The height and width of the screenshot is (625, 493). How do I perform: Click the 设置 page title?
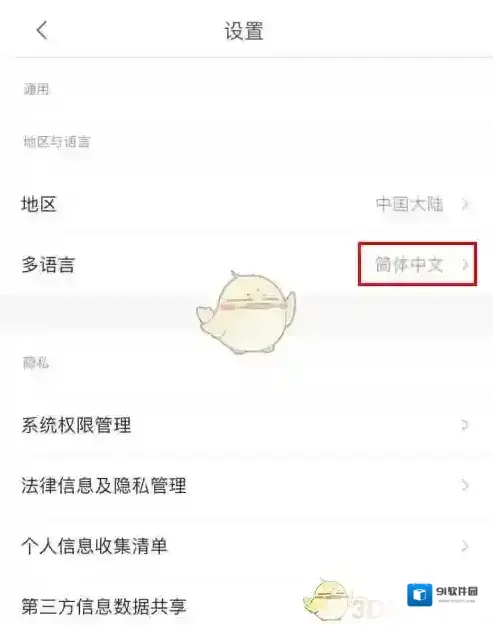[x=244, y=31]
